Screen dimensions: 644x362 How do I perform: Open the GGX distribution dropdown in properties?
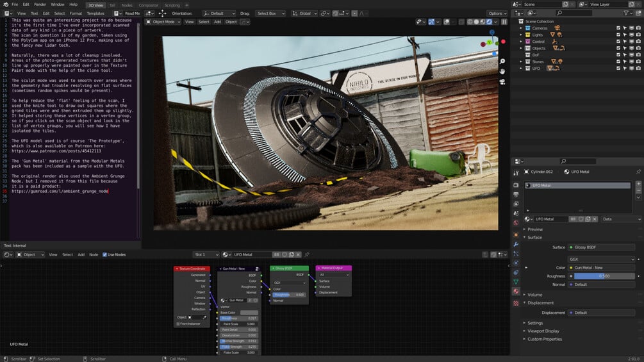click(602, 259)
